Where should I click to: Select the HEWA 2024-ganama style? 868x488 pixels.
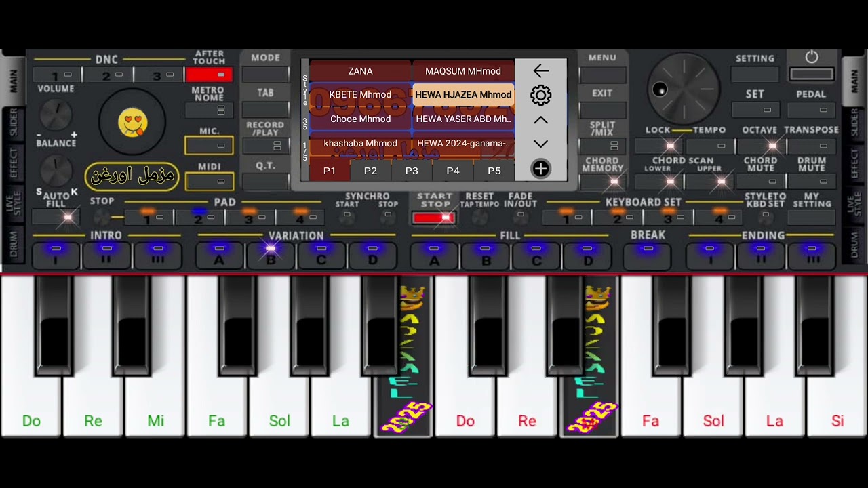point(463,143)
